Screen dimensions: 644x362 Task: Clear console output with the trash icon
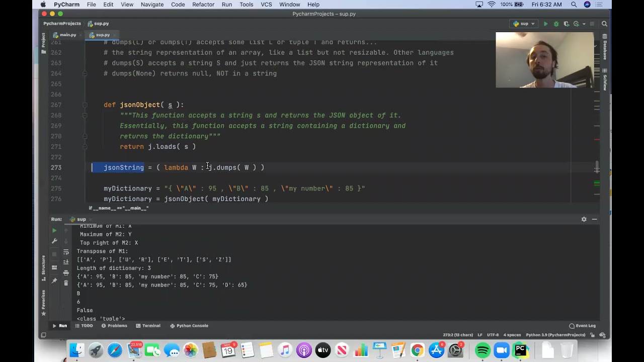coord(66,283)
